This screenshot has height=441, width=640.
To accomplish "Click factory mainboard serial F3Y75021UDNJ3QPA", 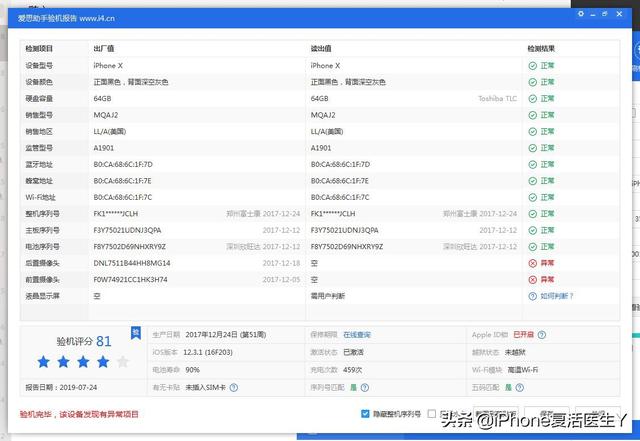I will click(127, 230).
